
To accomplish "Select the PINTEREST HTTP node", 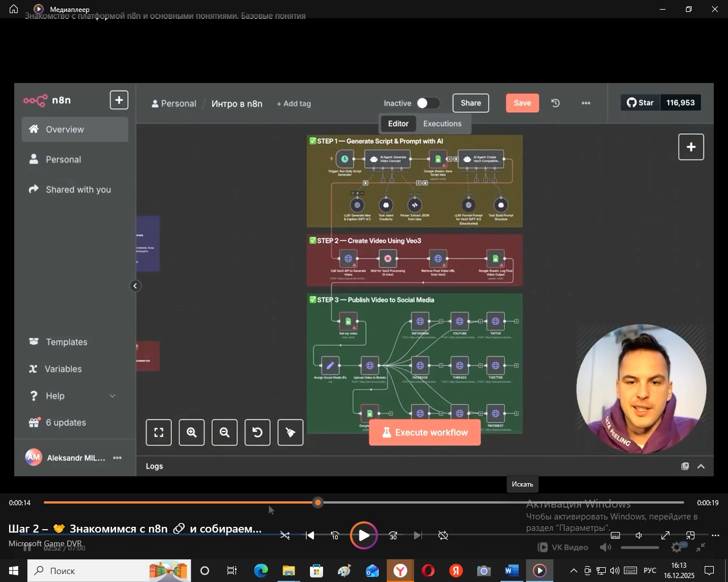I will 495,414.
